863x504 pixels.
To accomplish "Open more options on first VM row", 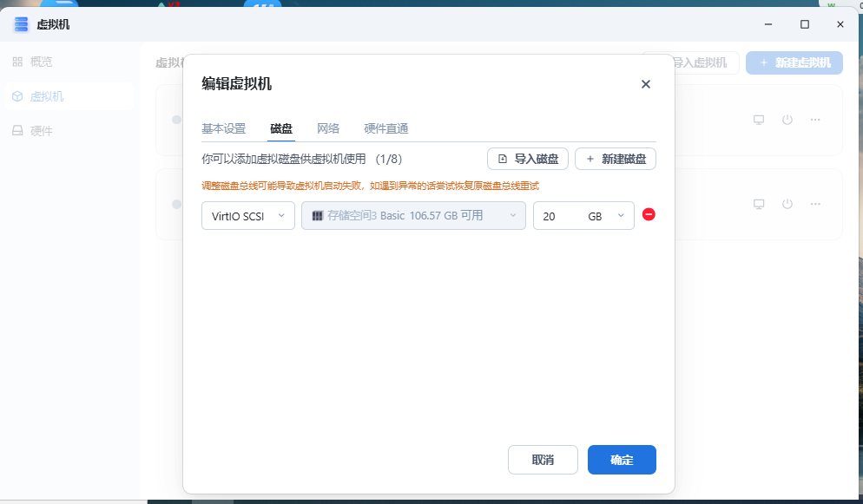I will 815,120.
